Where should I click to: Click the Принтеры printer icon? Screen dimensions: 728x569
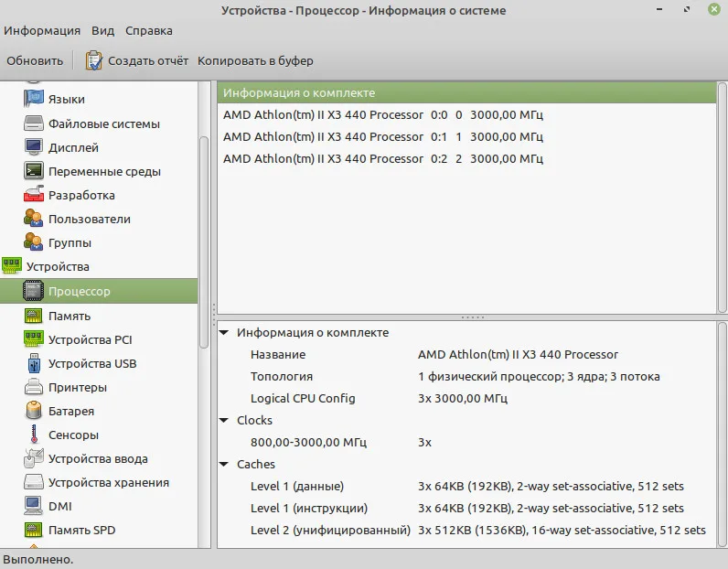pyautogui.click(x=34, y=387)
